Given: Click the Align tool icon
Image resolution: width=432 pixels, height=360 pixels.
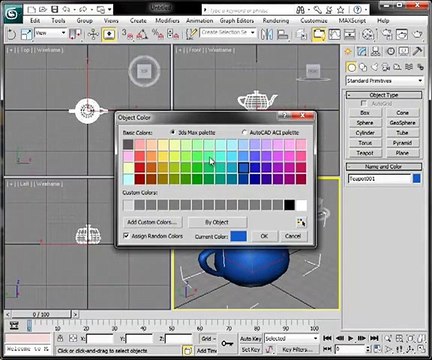Looking at the screenshot, I should coord(283,34).
